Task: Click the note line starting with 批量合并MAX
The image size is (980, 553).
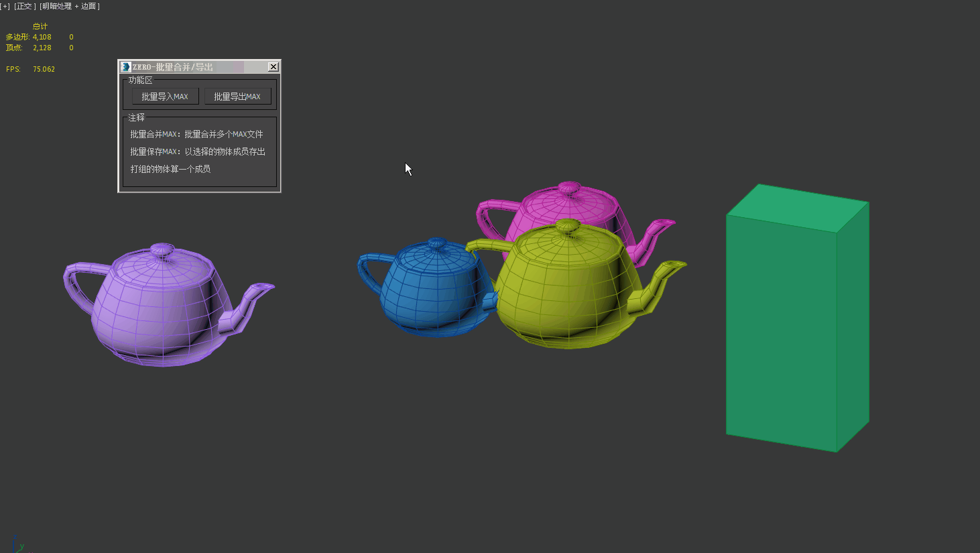Action: click(196, 134)
